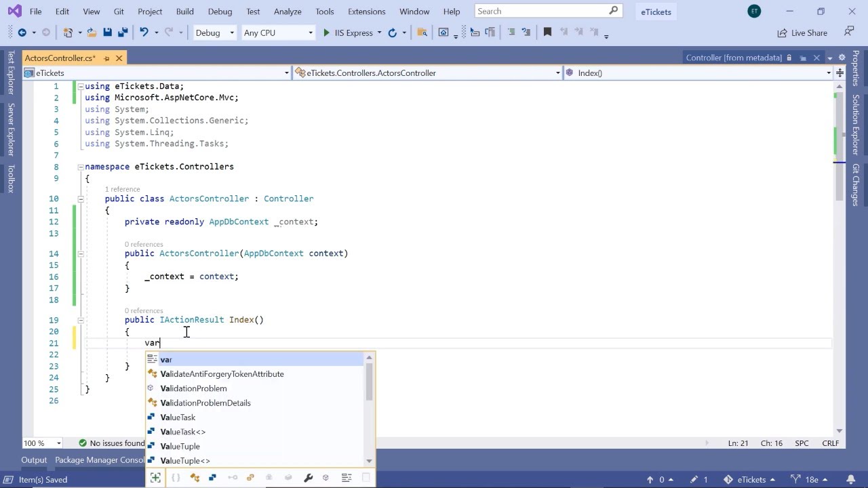The image size is (868, 488).
Task: Close the ActorsController.cs tab
Action: 119,58
